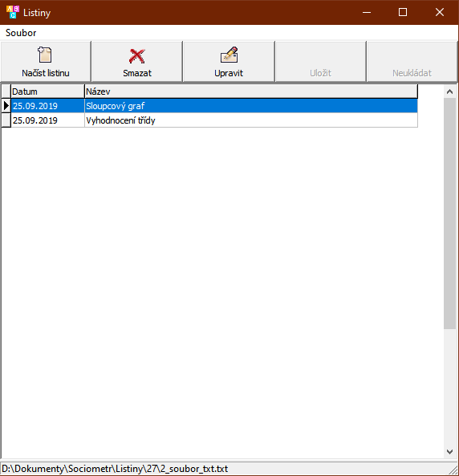
Task: Maximize the Listiny window
Action: point(403,12)
